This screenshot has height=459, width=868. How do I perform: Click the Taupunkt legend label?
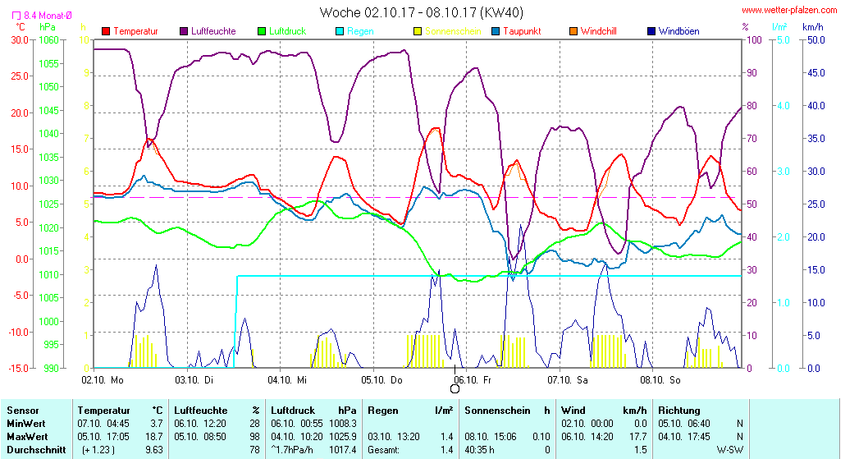(x=522, y=31)
